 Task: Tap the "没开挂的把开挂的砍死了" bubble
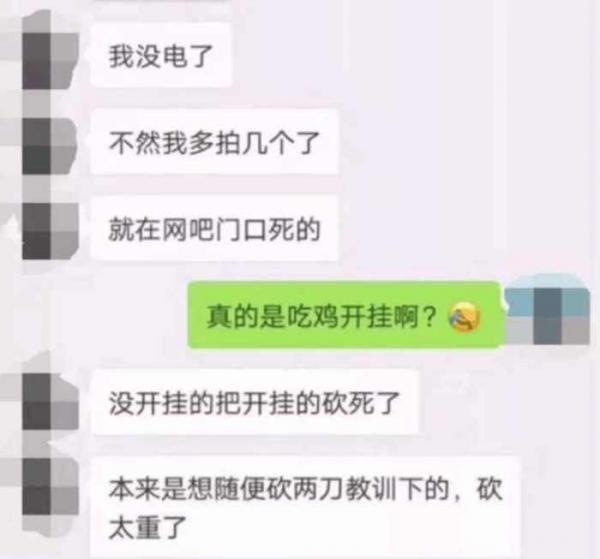pos(255,402)
